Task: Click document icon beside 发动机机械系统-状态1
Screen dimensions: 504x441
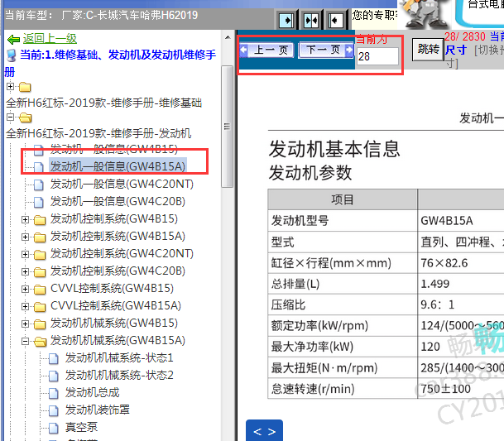Action: (x=54, y=358)
